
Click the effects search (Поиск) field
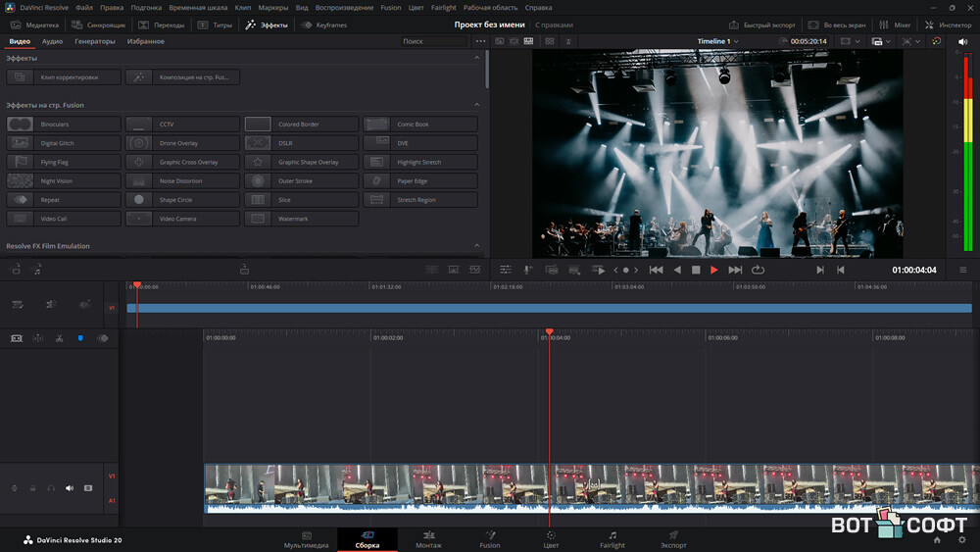pyautogui.click(x=433, y=41)
